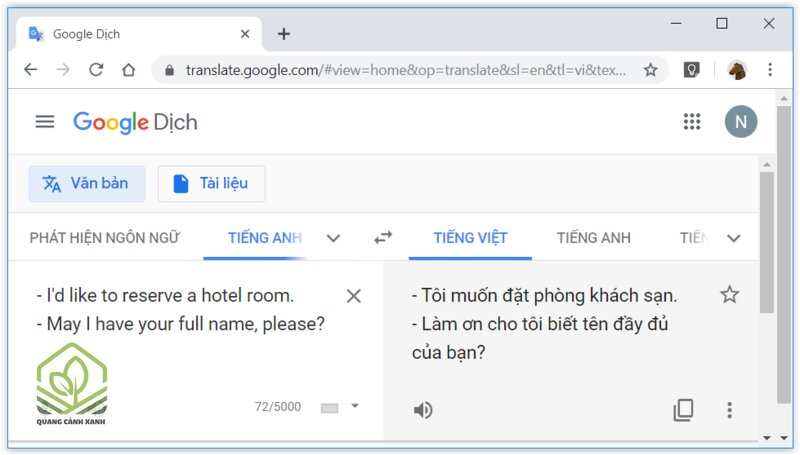Copy the translation to clipboard
This screenshot has height=455, width=800.
683,410
